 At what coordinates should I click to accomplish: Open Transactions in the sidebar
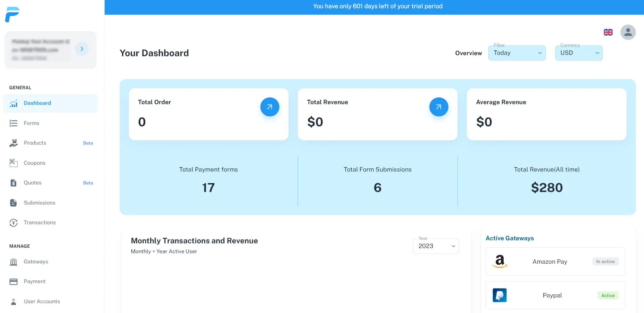point(40,223)
